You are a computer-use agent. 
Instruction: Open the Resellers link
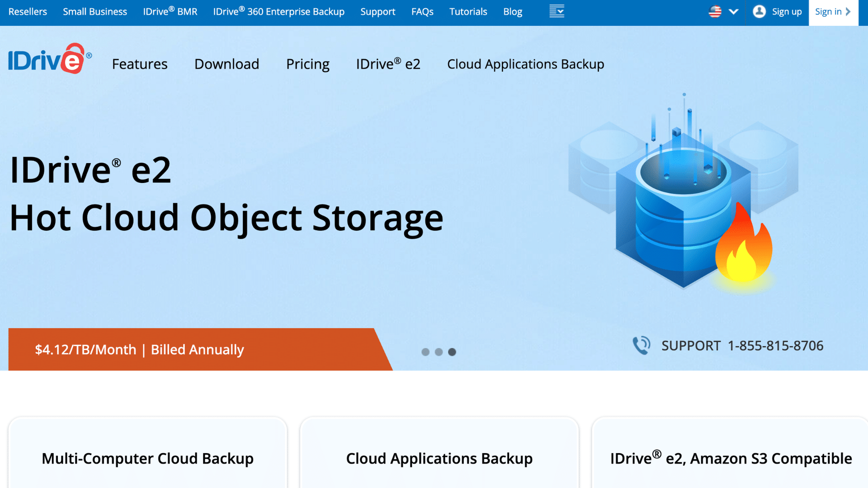pos(28,12)
